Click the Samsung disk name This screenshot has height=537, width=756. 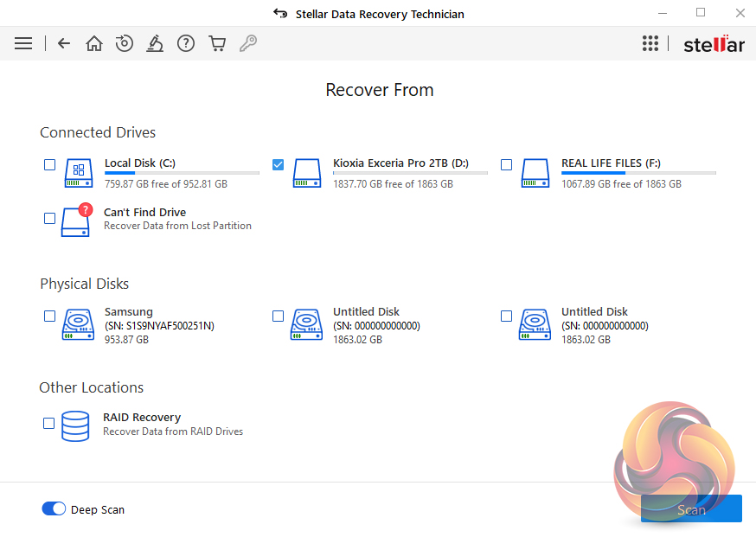(x=129, y=311)
